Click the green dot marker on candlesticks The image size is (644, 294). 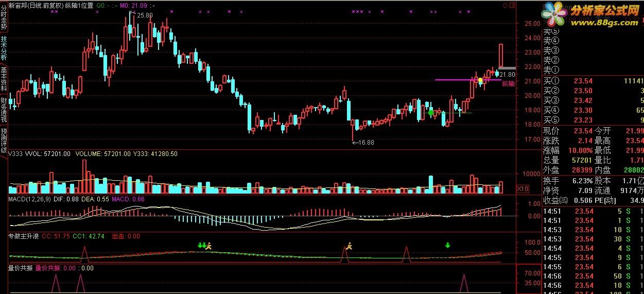tap(431, 112)
